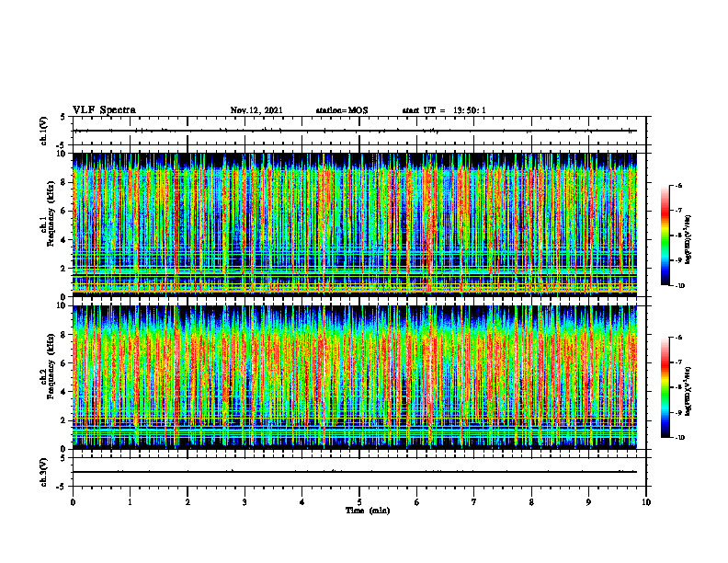Click the ch.1 spectrogram color scale bar
Screen dimensions: 728x563
pyautogui.click(x=665, y=236)
